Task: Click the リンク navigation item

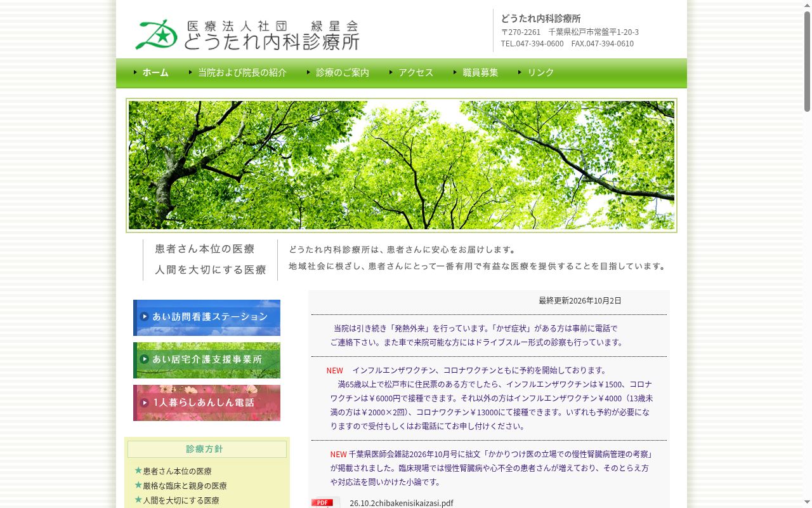Action: coord(541,72)
